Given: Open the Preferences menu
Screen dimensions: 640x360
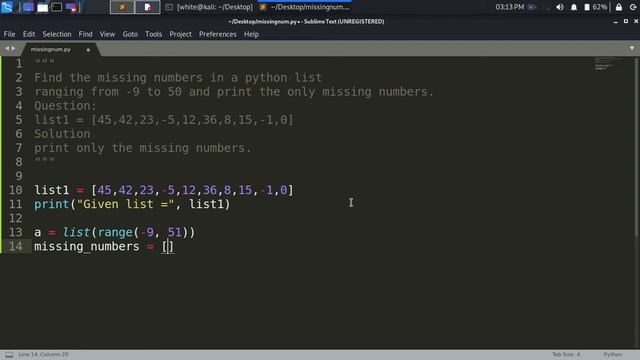Looking at the screenshot, I should point(218,34).
